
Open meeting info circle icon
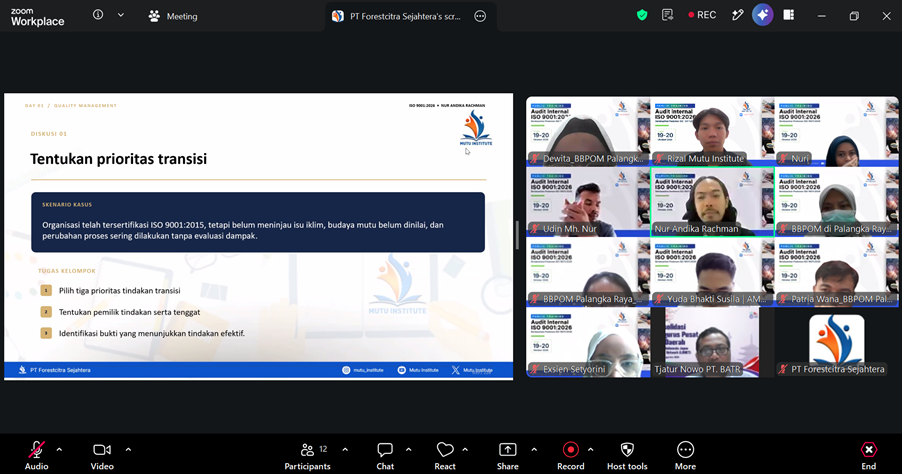coord(98,15)
